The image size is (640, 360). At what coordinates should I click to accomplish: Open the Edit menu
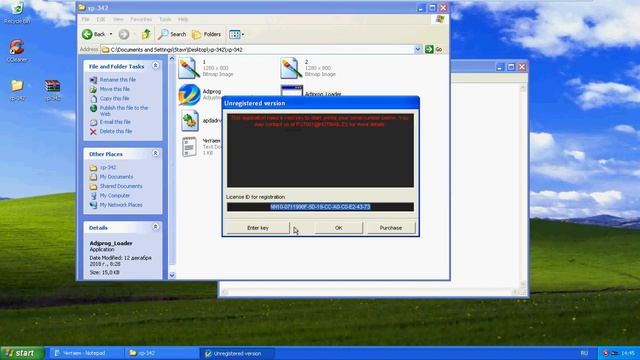[x=101, y=19]
